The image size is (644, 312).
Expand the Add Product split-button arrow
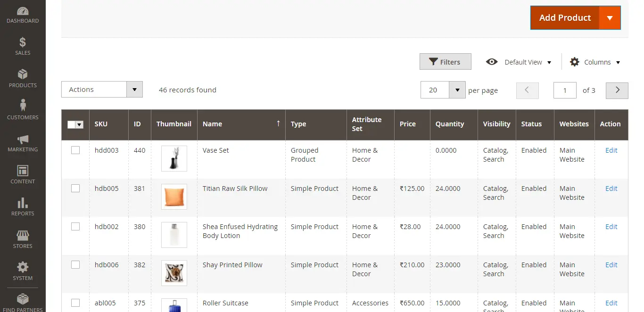(611, 17)
